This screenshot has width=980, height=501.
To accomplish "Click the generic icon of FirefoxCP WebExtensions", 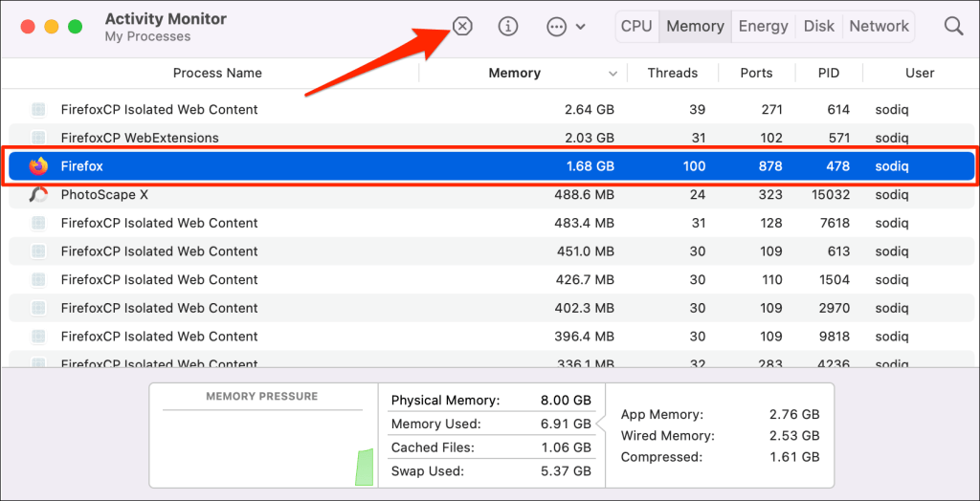I will point(38,138).
